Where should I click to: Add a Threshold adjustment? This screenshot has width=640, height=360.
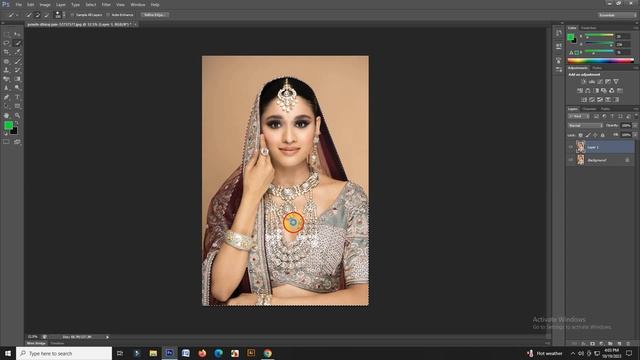(x=600, y=100)
